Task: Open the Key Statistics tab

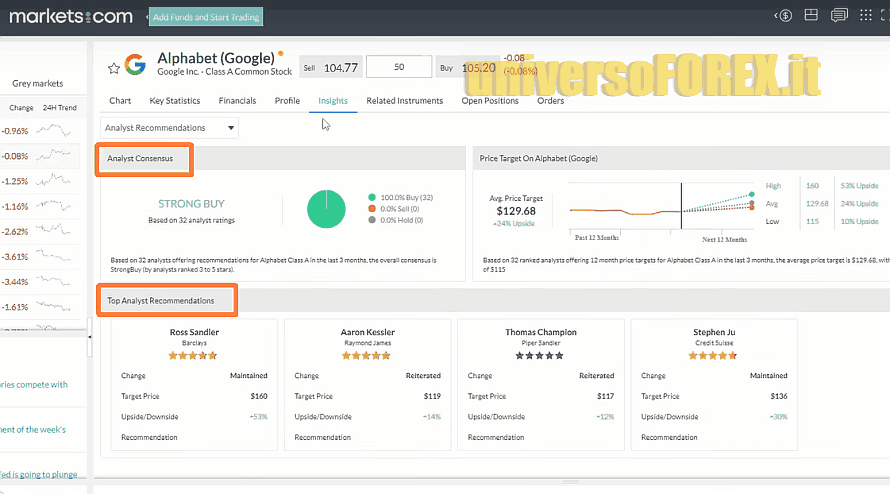Action: point(175,101)
